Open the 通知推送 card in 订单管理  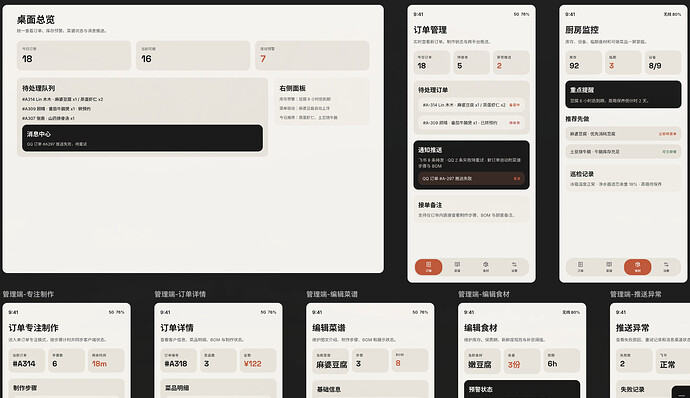click(471, 165)
